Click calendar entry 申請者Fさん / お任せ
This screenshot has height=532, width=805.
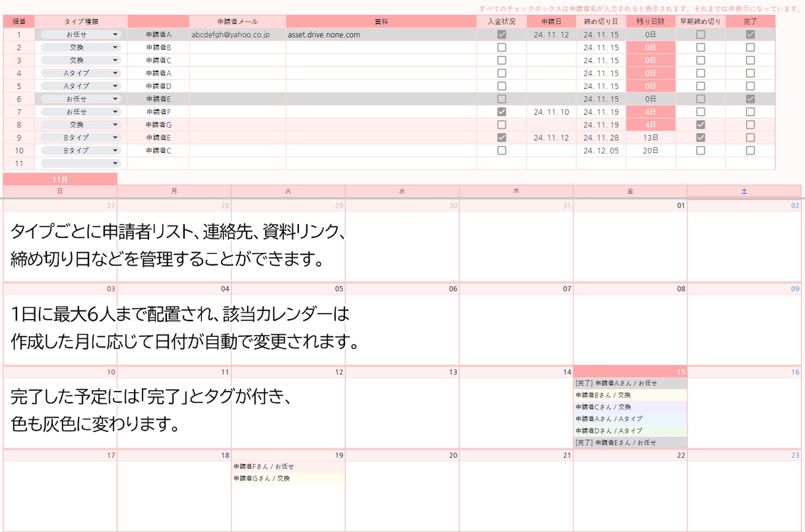288,466
